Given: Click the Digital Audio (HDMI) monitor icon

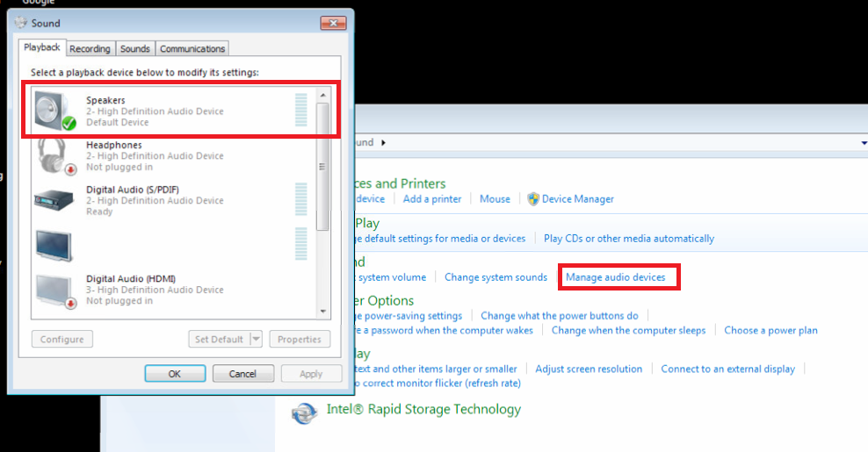Looking at the screenshot, I should 55,290.
